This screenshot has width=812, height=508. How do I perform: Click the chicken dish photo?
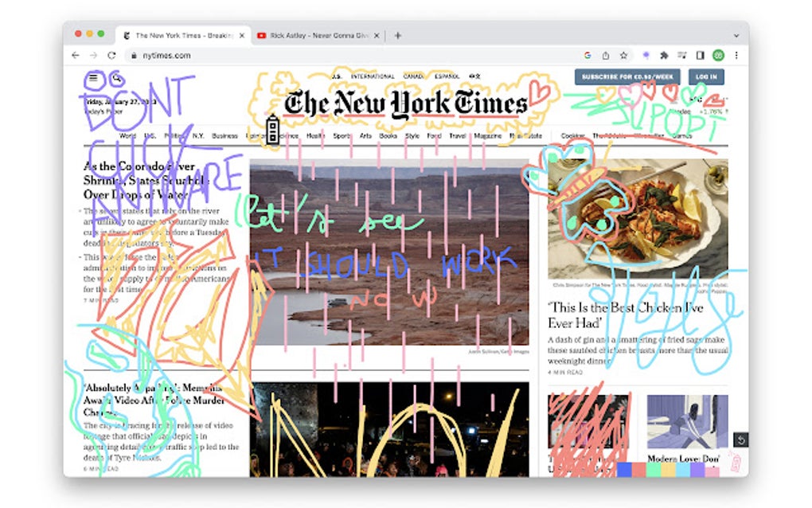(x=638, y=218)
